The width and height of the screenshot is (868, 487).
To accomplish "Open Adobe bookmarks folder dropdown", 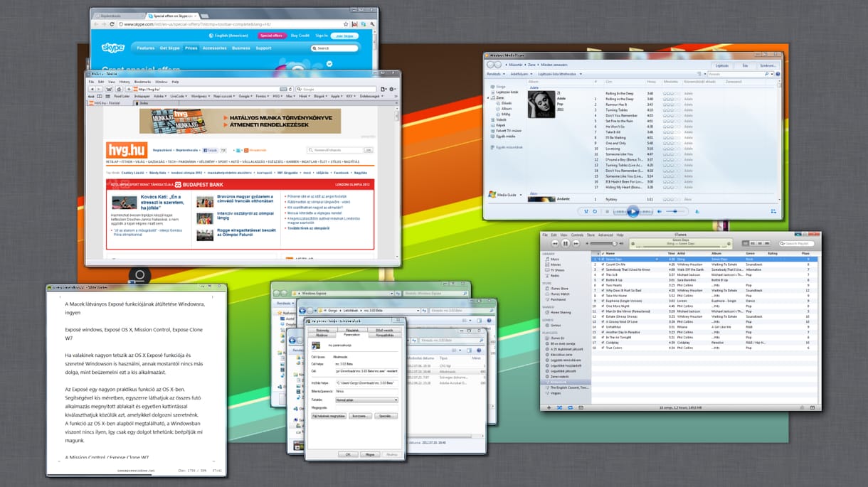I will click(x=160, y=96).
